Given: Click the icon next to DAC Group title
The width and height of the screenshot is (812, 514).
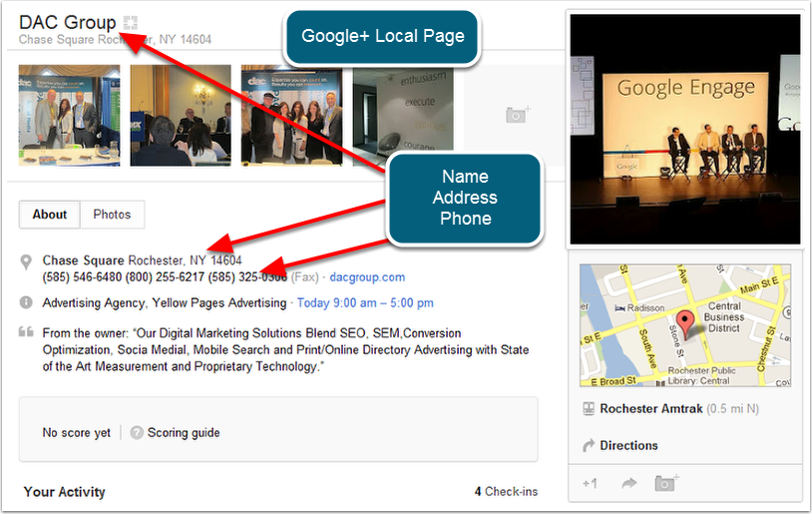Looking at the screenshot, I should [x=131, y=22].
